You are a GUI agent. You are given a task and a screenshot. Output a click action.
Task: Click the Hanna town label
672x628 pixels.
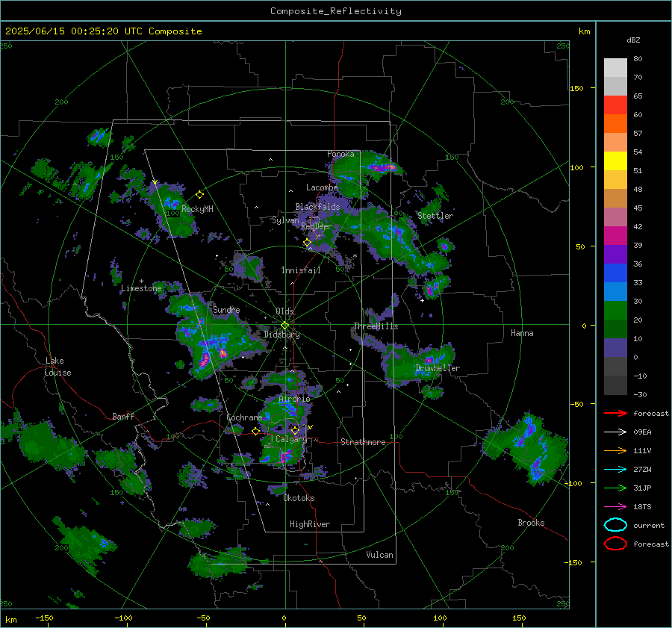click(522, 333)
